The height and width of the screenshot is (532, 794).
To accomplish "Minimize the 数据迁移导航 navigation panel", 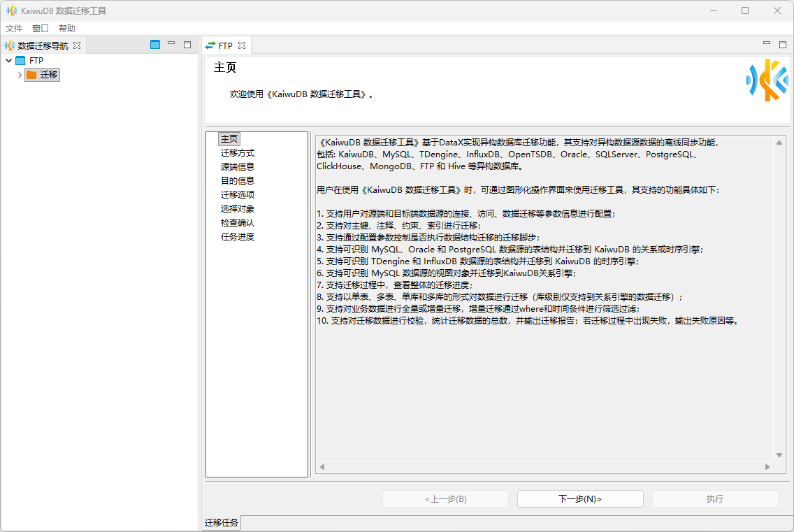I will (x=171, y=44).
